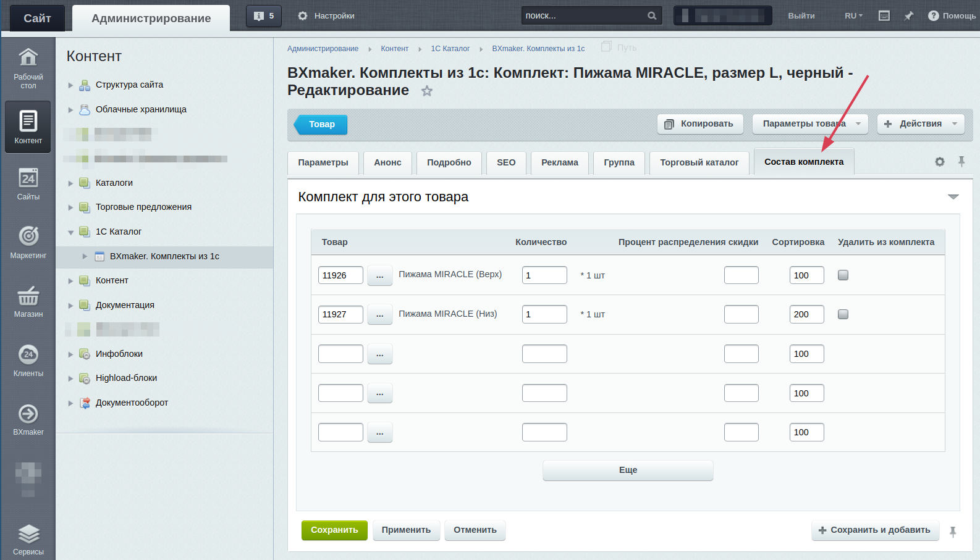Open the Магазин shop basket icon
The image size is (980, 560).
[x=28, y=301]
